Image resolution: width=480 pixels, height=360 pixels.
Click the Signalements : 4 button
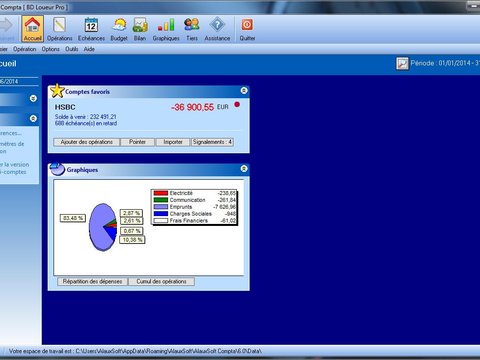(212, 142)
